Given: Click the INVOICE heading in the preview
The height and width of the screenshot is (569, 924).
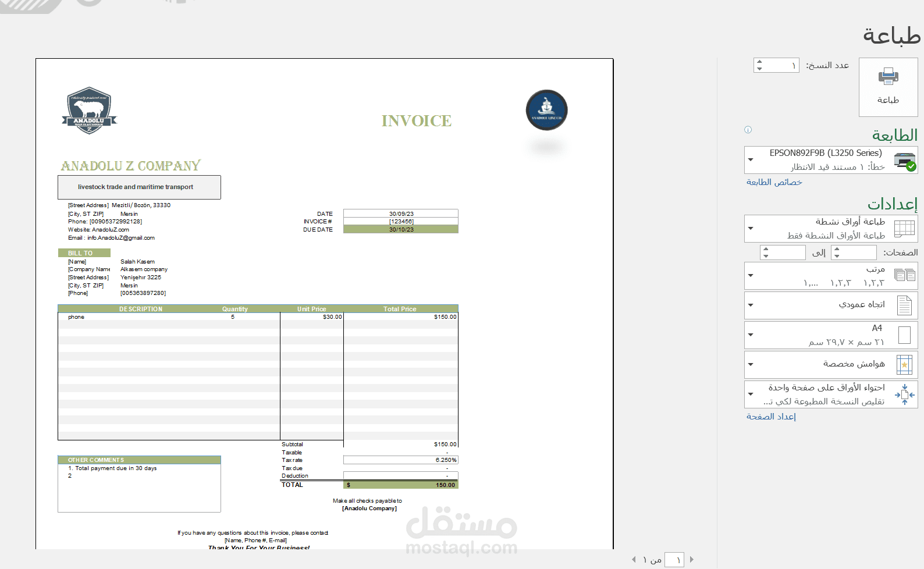Looking at the screenshot, I should 416,121.
